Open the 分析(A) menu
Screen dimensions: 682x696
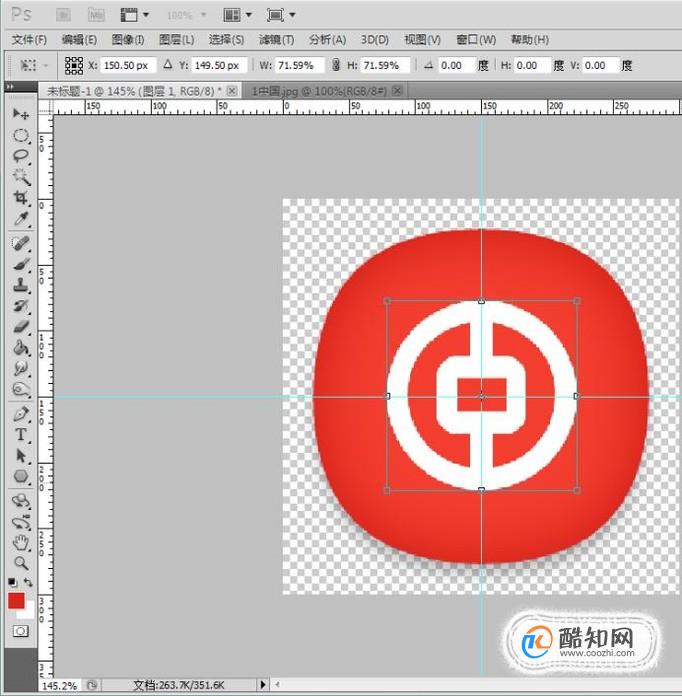327,40
